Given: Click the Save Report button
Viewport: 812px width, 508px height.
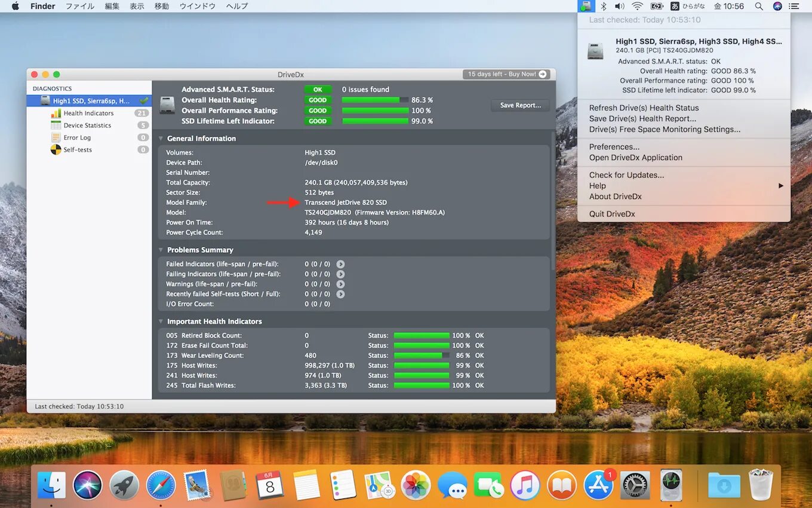Looking at the screenshot, I should [521, 105].
